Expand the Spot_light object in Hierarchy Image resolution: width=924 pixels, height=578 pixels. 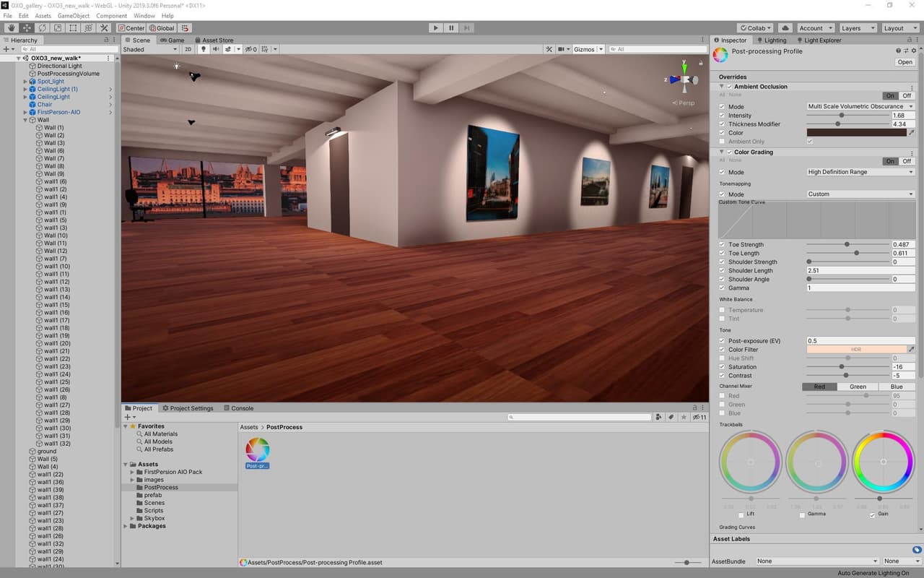[x=25, y=82]
